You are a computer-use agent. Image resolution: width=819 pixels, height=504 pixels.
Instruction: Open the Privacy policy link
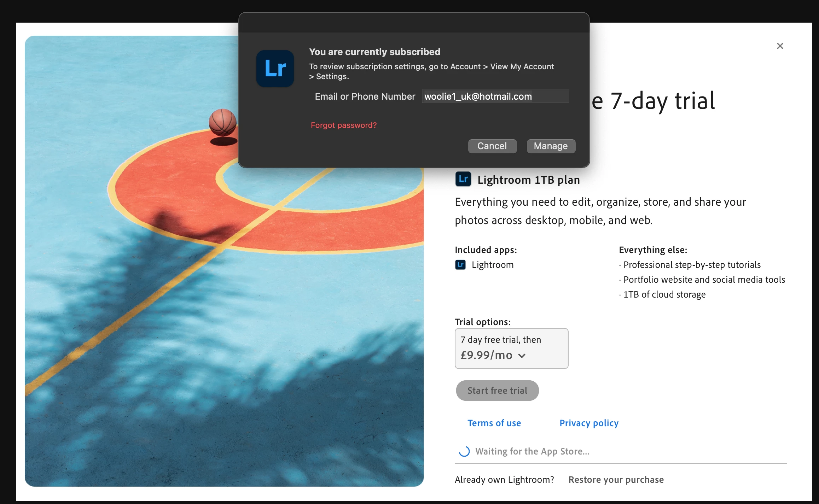[588, 423]
